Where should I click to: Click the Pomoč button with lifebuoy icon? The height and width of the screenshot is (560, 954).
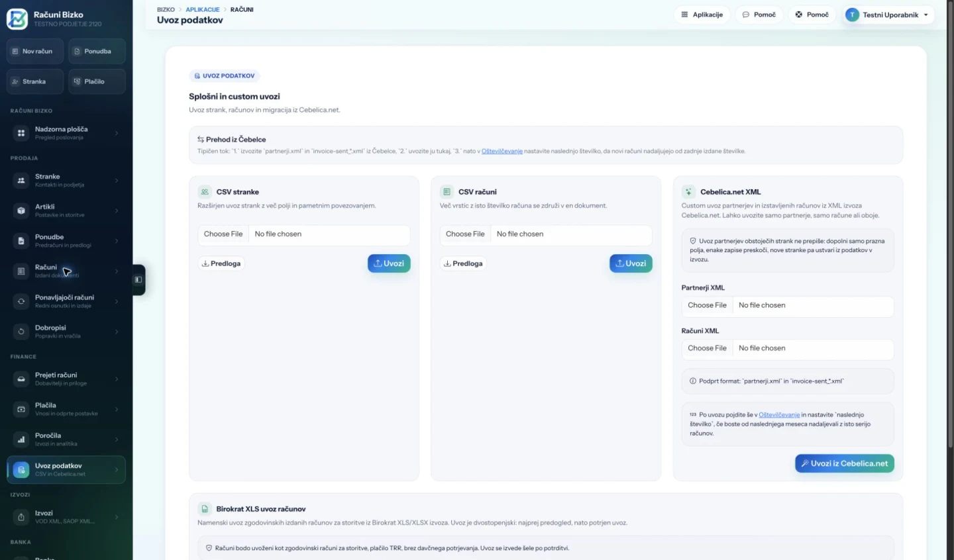[x=812, y=15]
